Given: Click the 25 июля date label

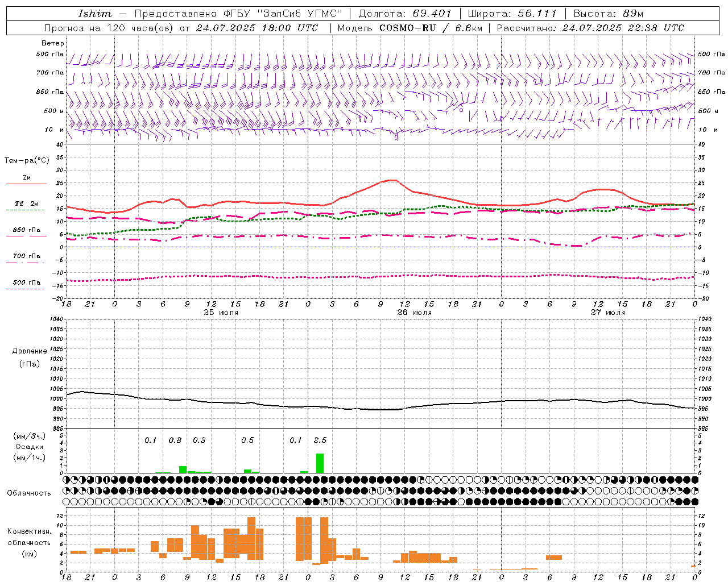Looking at the screenshot, I should (221, 313).
